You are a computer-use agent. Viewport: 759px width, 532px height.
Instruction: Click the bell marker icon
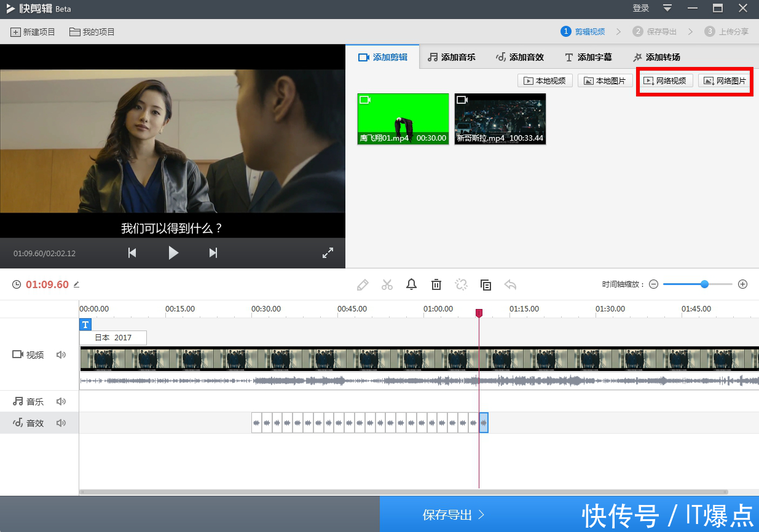412,284
